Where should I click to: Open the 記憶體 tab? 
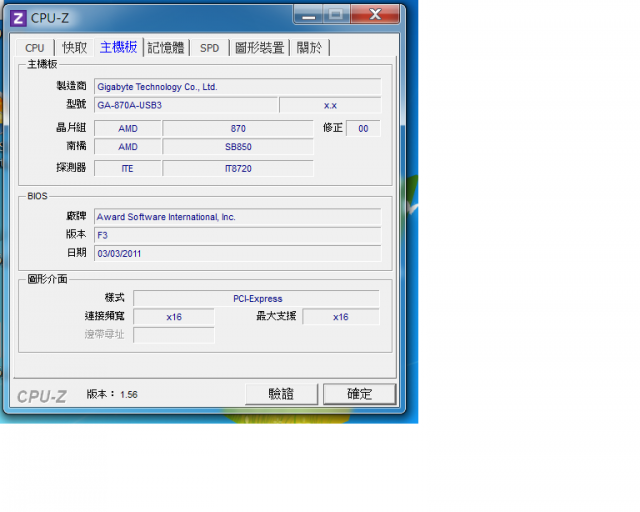coord(166,48)
